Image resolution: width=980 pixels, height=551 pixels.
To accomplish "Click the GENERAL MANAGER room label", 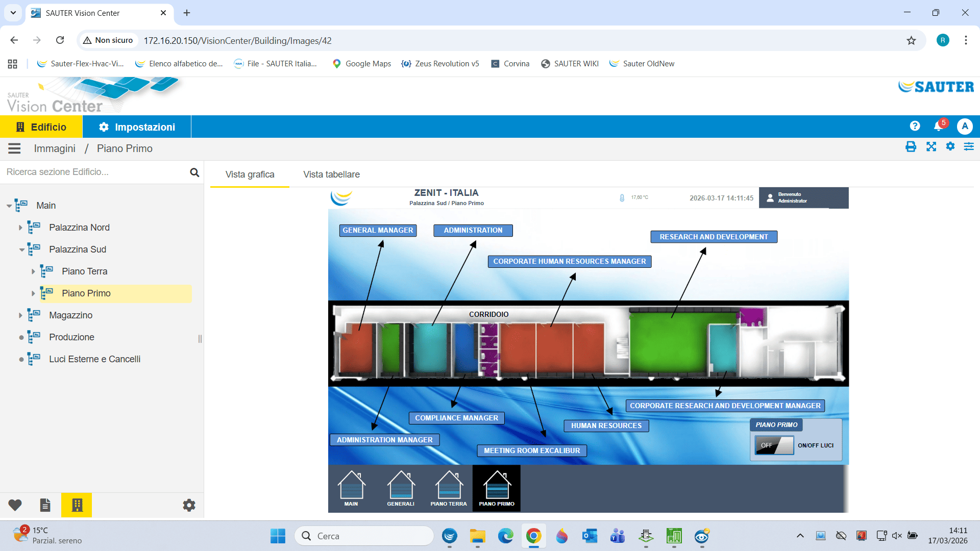I will (378, 231).
